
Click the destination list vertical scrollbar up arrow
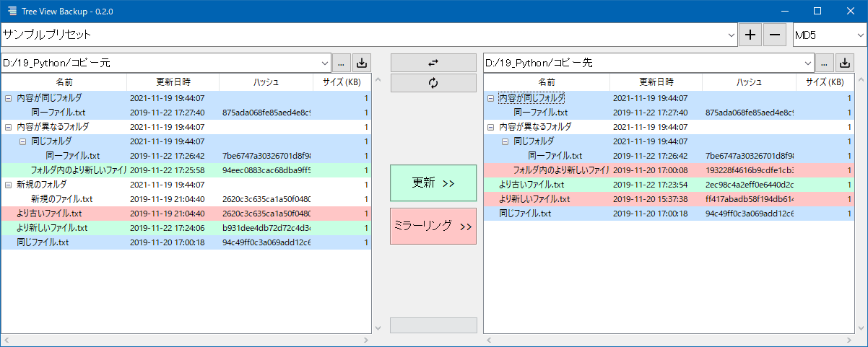(x=861, y=79)
